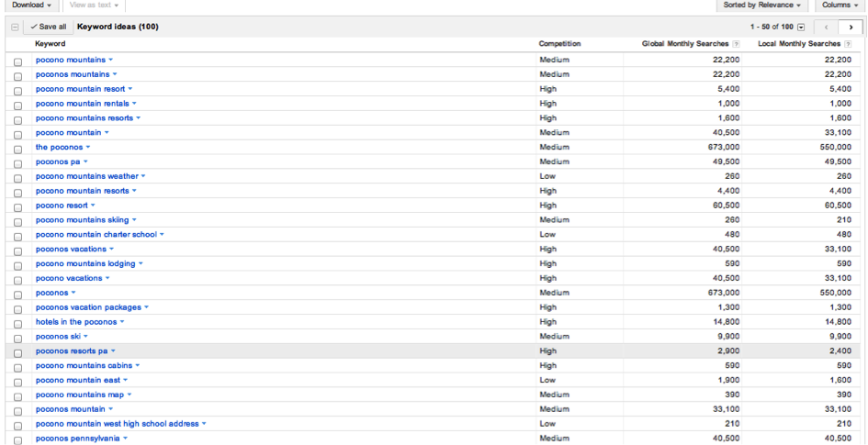Open the pocono mountains resorts keyword
This screenshot has width=868, height=445.
(x=85, y=117)
